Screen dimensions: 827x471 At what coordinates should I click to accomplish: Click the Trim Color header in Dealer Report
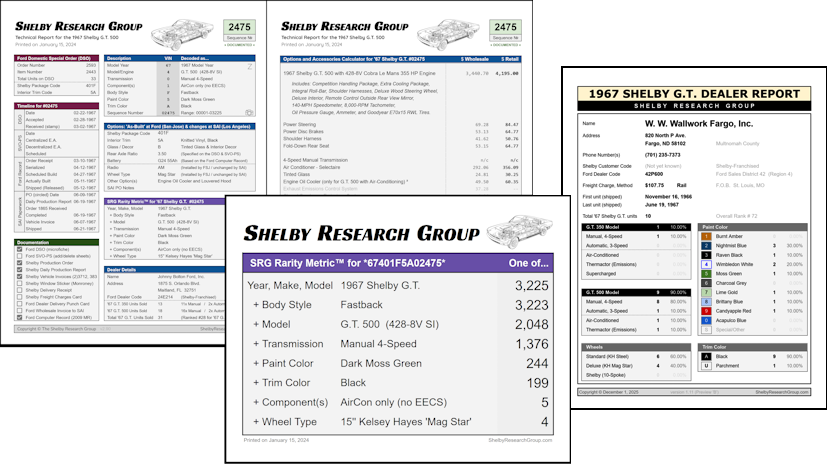coord(753,347)
